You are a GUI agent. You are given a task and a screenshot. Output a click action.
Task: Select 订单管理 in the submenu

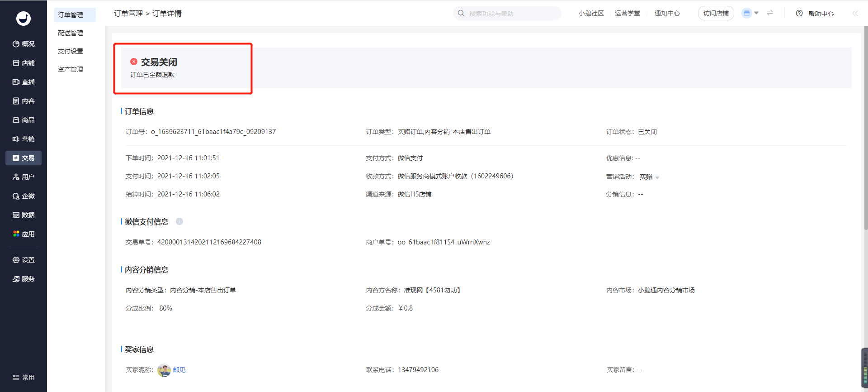pyautogui.click(x=75, y=15)
